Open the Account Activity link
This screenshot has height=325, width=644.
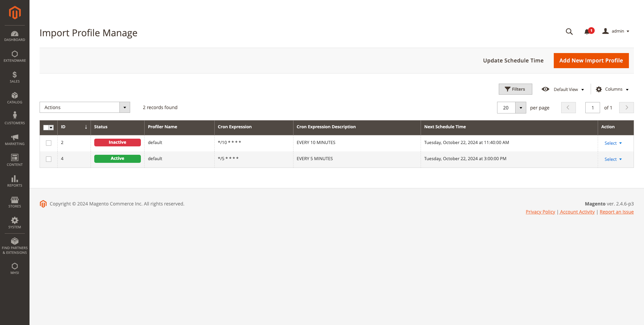pyautogui.click(x=577, y=212)
